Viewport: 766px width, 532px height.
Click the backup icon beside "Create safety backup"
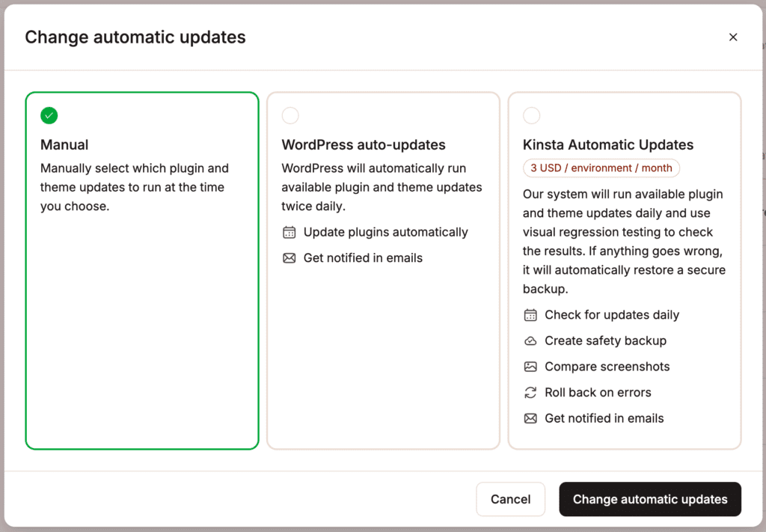tap(530, 340)
